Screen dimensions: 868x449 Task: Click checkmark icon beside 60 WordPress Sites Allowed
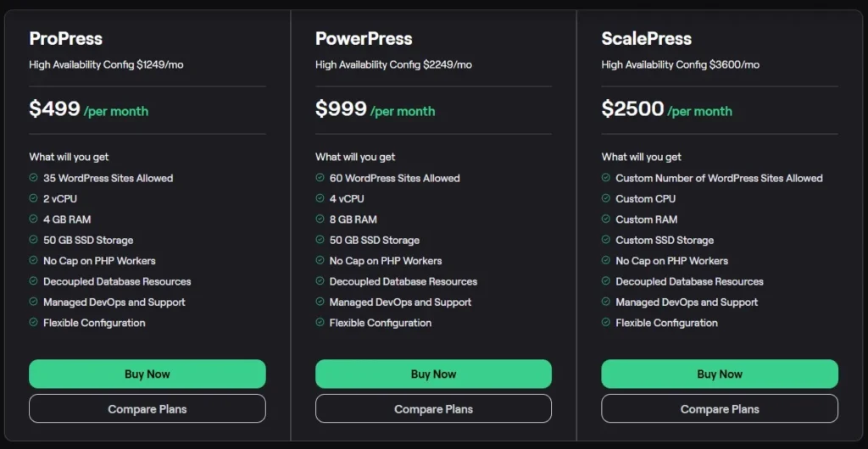[320, 178]
